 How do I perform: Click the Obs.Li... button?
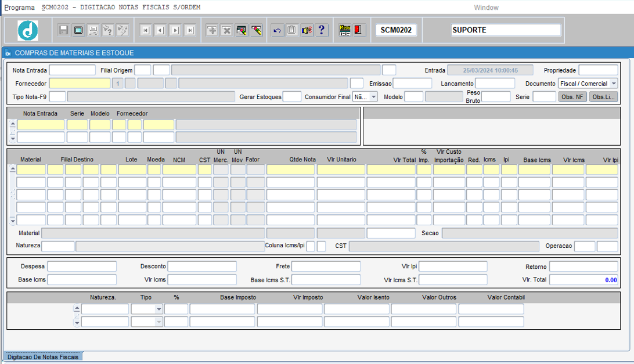(x=604, y=97)
